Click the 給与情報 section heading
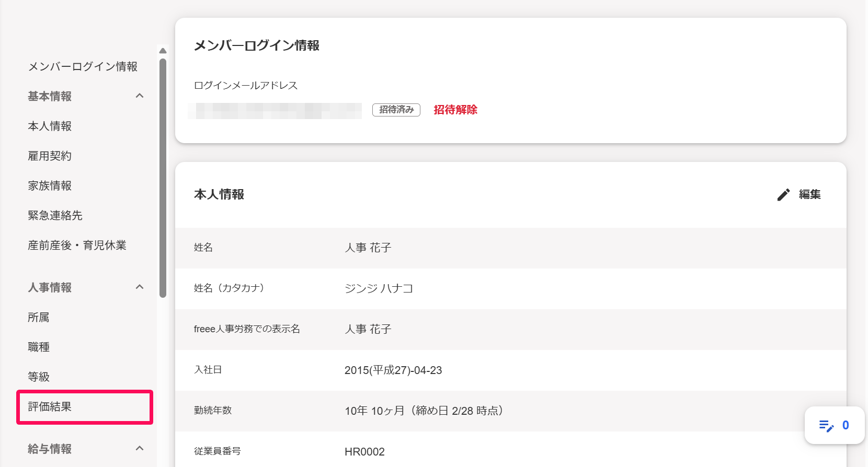This screenshot has height=467, width=868. tap(50, 449)
